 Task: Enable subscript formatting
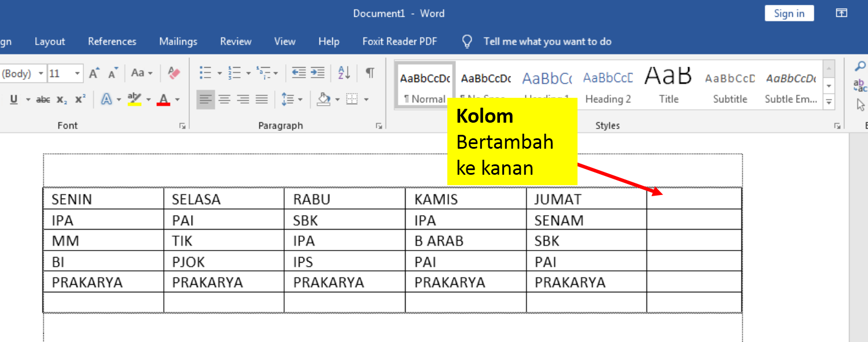click(62, 100)
